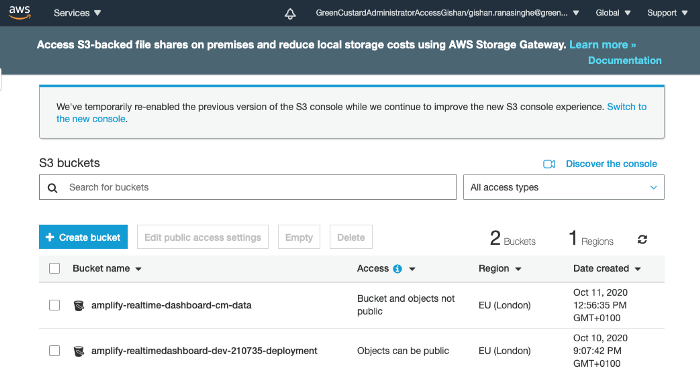Toggle the select-all buckets checkbox
Viewport: 700px width, 382px height.
click(x=54, y=269)
